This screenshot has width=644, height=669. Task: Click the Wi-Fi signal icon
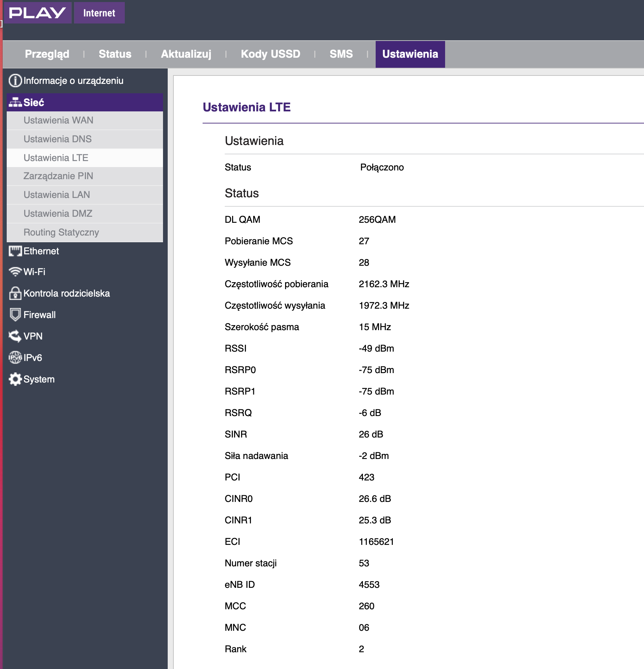(15, 272)
